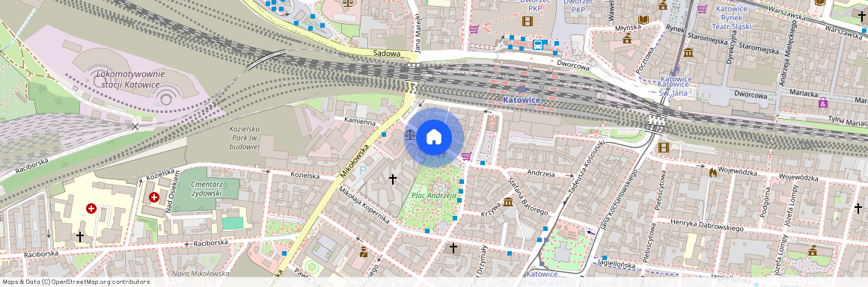This screenshot has width=868, height=287.
Task: Click the museum icon near Rynek
Action: (x=688, y=53)
